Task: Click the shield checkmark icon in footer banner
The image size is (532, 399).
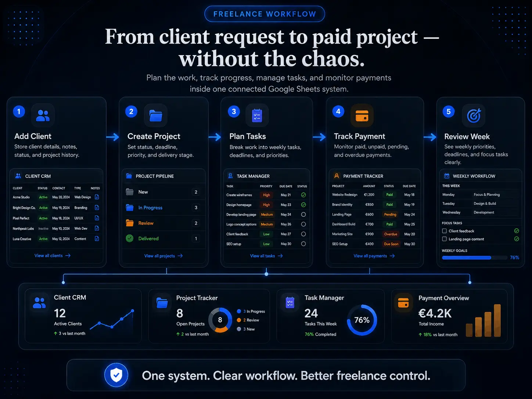Action: [x=116, y=375]
